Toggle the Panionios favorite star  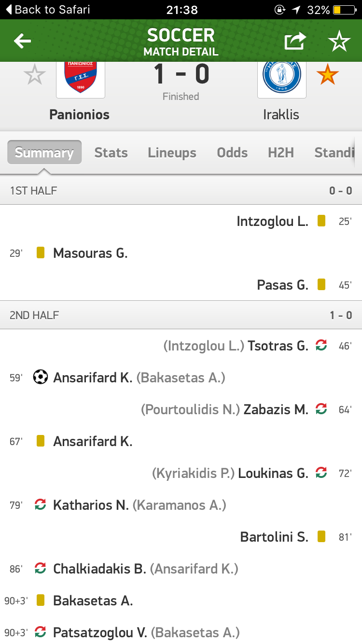[35, 75]
